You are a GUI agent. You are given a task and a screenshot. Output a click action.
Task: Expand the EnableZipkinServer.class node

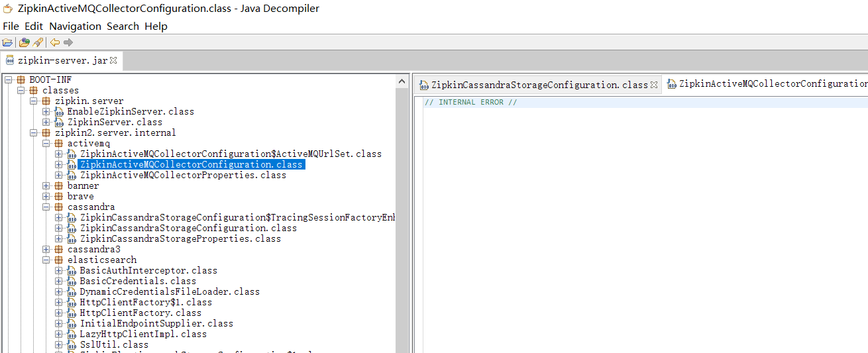(x=46, y=111)
